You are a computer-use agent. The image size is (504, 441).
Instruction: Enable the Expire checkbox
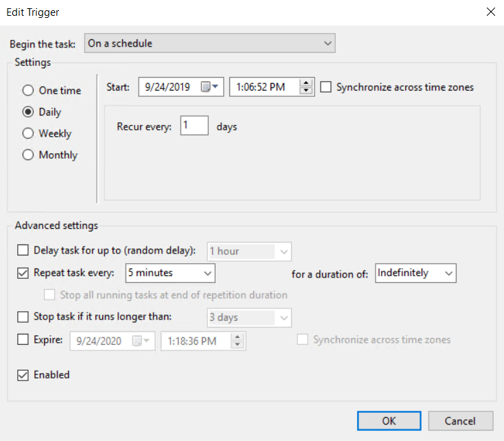pyautogui.click(x=23, y=339)
